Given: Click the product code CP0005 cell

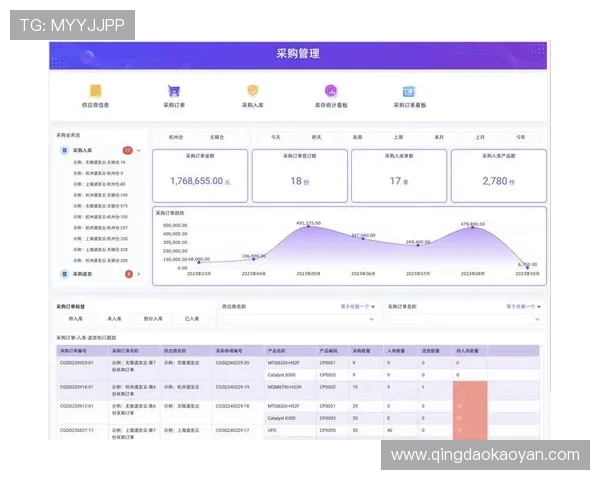Looking at the screenshot, I should pyautogui.click(x=333, y=430).
